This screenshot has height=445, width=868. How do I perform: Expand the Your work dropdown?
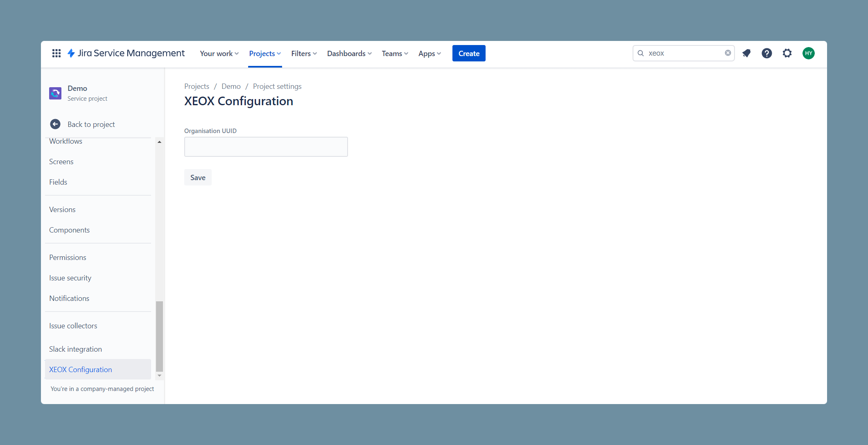(219, 54)
